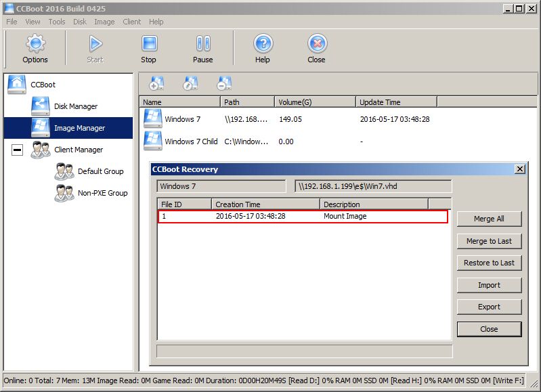Click the Import button
The width and height of the screenshot is (541, 392).
(x=490, y=285)
